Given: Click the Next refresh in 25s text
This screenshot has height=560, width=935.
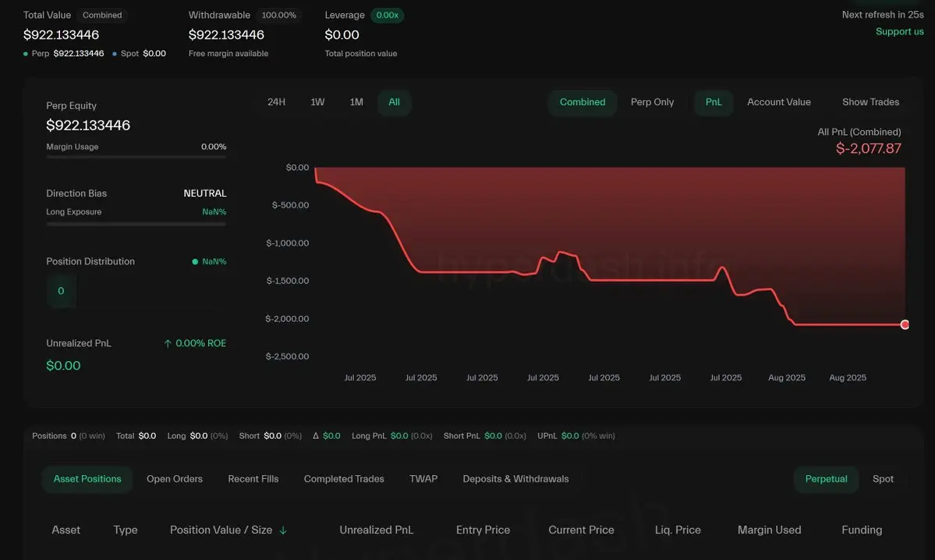Looking at the screenshot, I should coord(883,14).
